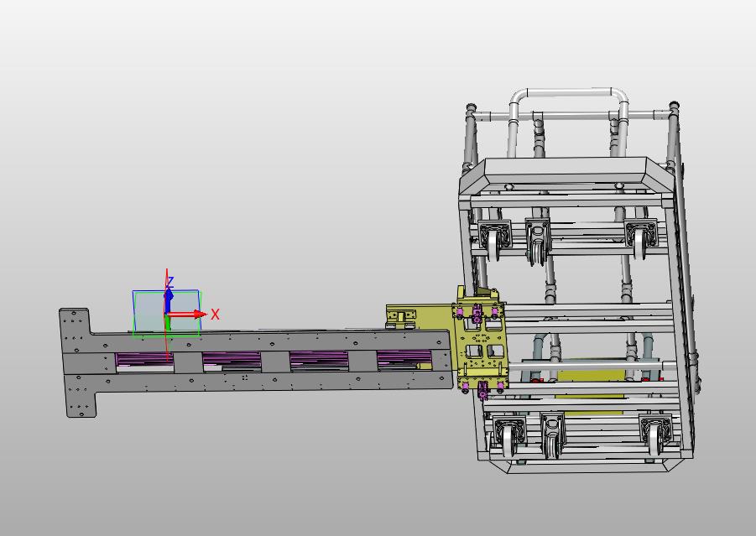Select the cart's lower-left caster wheel
Screen dimensions: 756x536
(508, 437)
